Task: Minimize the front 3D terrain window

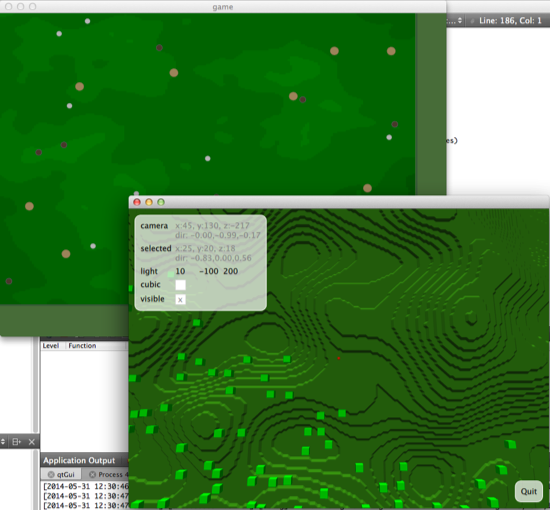Action: 149,202
